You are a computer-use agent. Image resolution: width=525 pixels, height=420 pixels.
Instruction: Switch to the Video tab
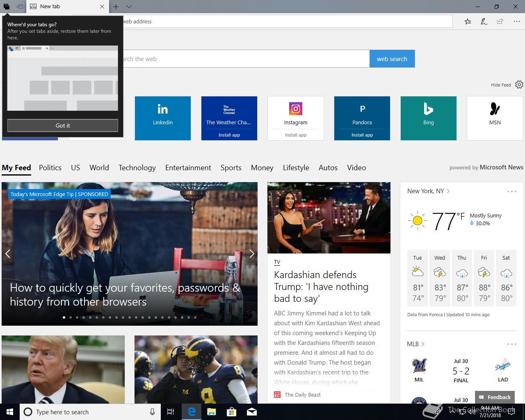pos(356,167)
